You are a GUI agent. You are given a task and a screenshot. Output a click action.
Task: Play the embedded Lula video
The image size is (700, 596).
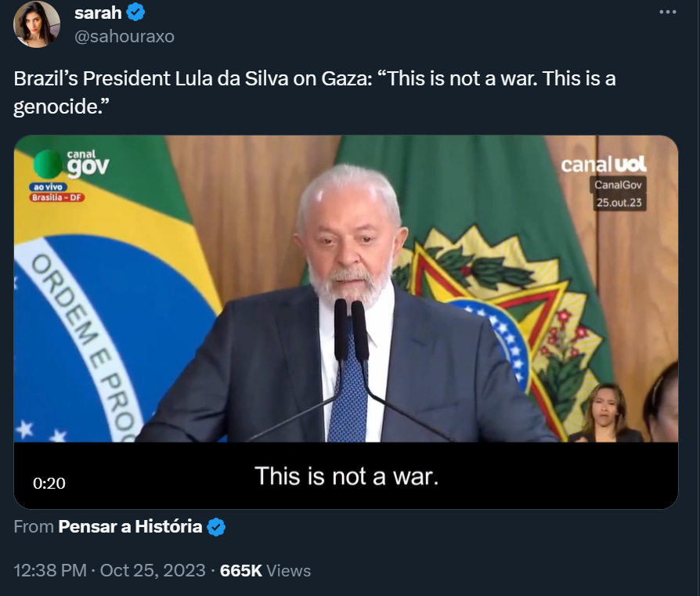[346, 322]
